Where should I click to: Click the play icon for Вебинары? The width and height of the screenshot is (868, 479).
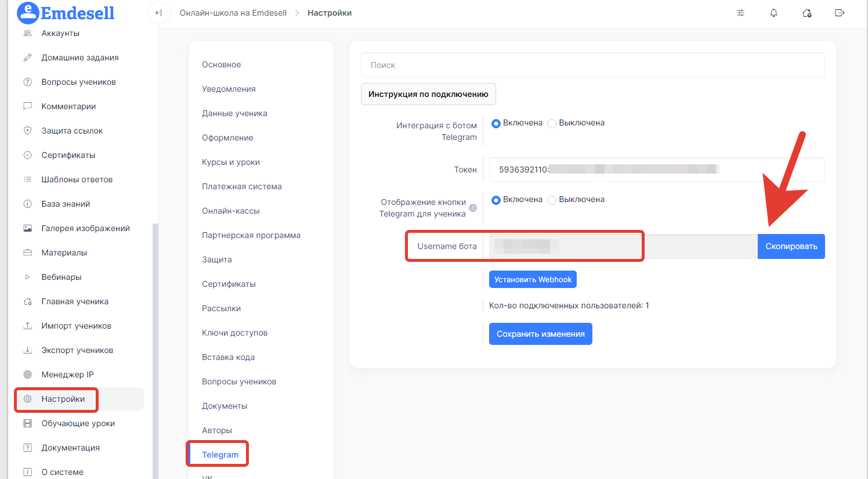coord(27,277)
